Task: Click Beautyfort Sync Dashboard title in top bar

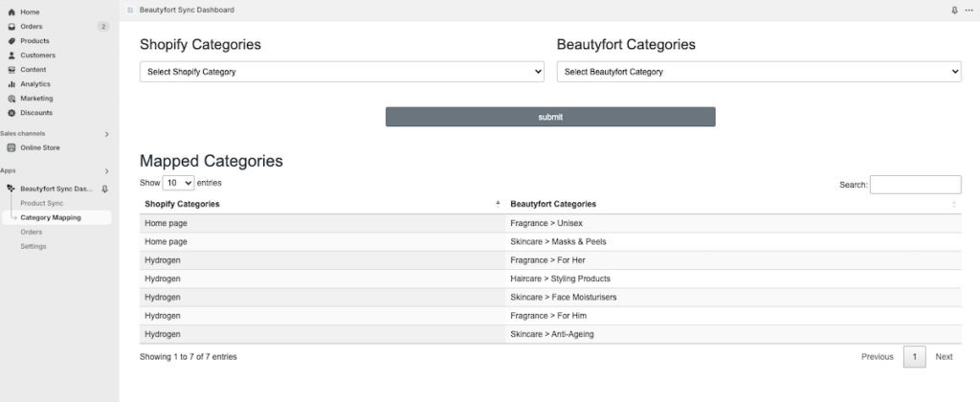Action: click(187, 10)
